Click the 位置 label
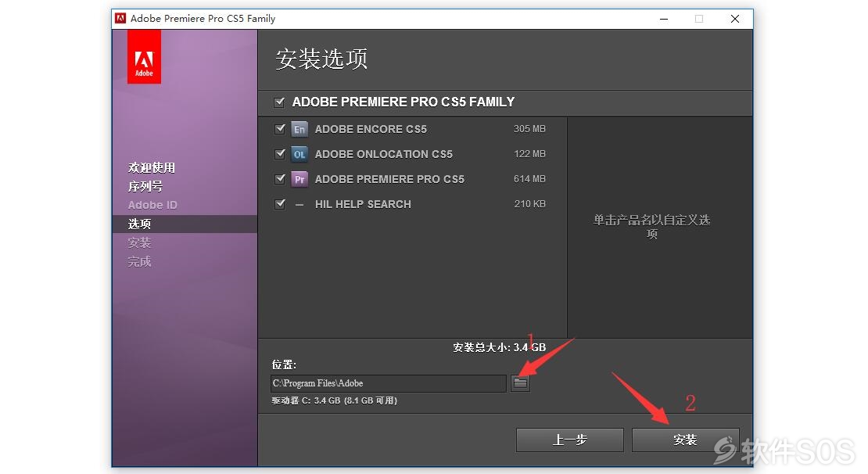This screenshot has width=868, height=474. coord(284,364)
